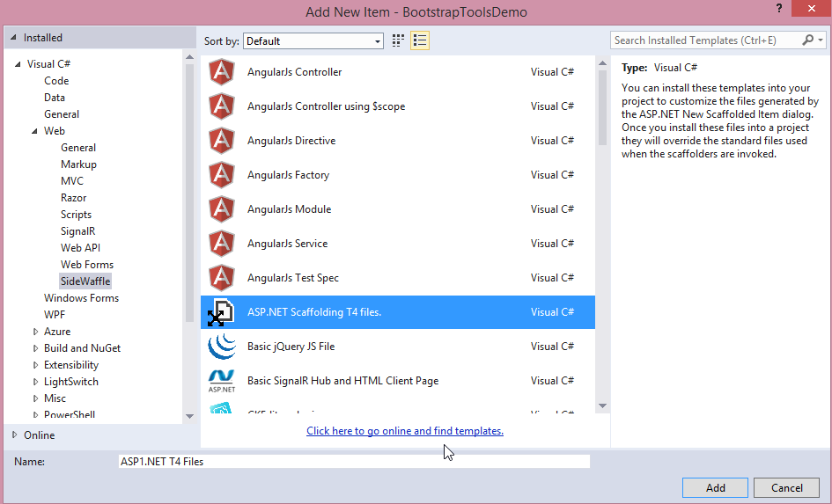The height and width of the screenshot is (504, 832).
Task: Select the Markup category
Action: 78,164
